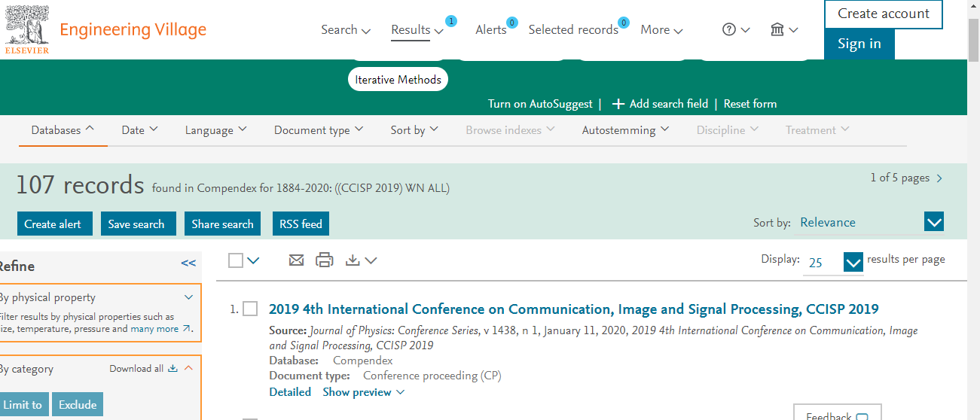Click Turn on AutoSuggest link
The image size is (980, 420).
tap(540, 104)
